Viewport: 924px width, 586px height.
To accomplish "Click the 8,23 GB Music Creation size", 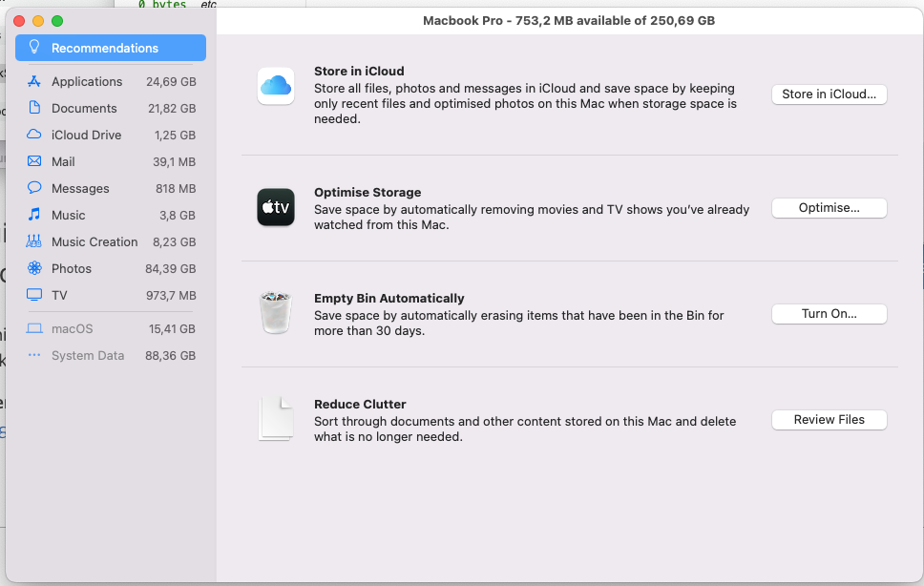I will (x=175, y=242).
